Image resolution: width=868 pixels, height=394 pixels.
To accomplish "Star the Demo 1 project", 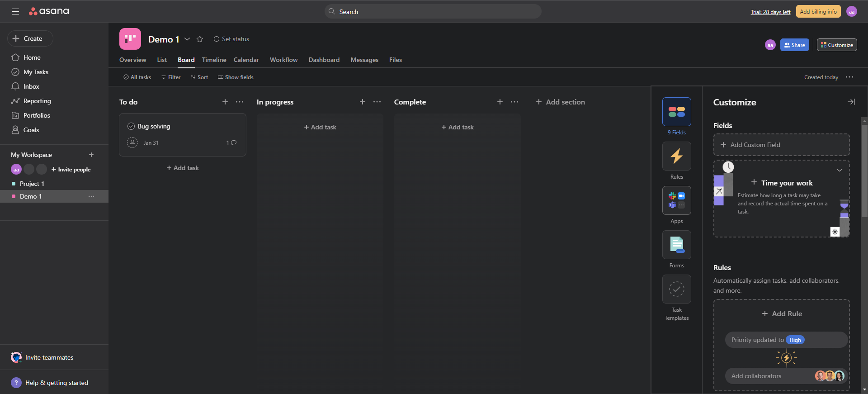I will pos(200,39).
